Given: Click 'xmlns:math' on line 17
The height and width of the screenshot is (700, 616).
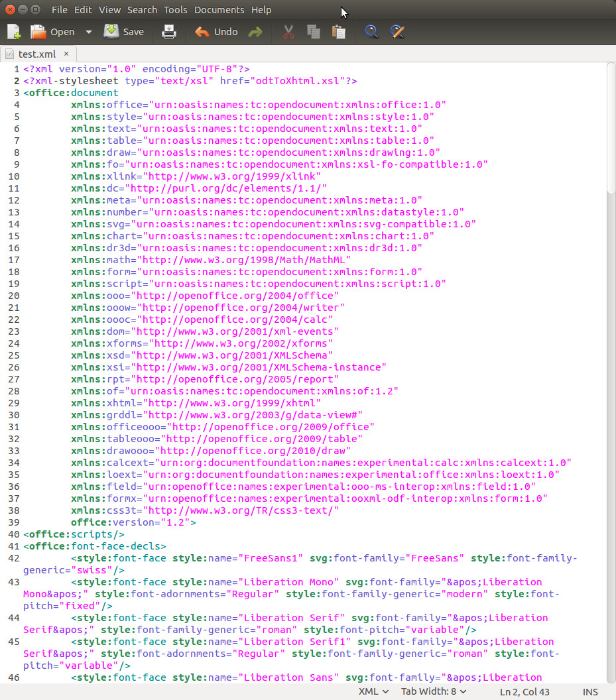Looking at the screenshot, I should (x=101, y=260).
